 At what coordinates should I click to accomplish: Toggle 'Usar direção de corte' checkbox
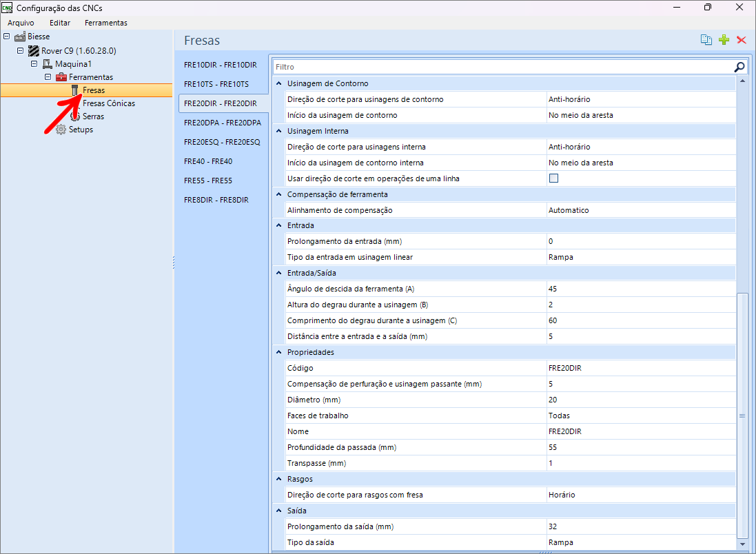click(553, 178)
